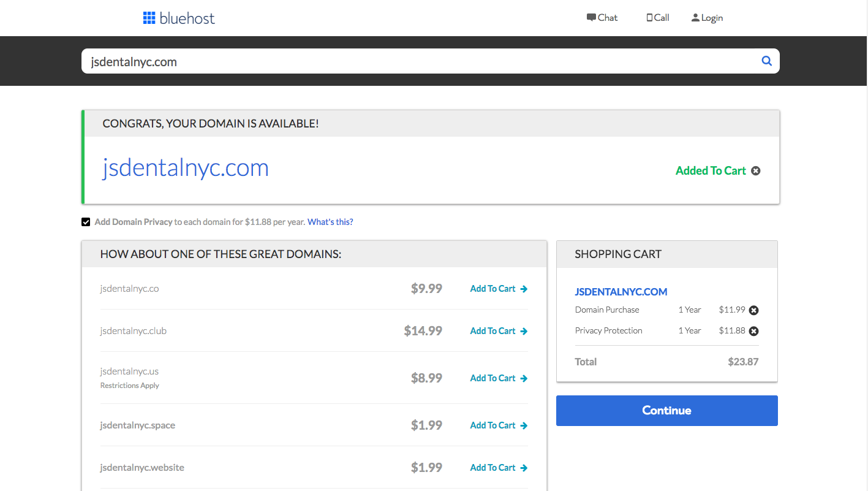
Task: Open the What's this link
Action: click(330, 221)
